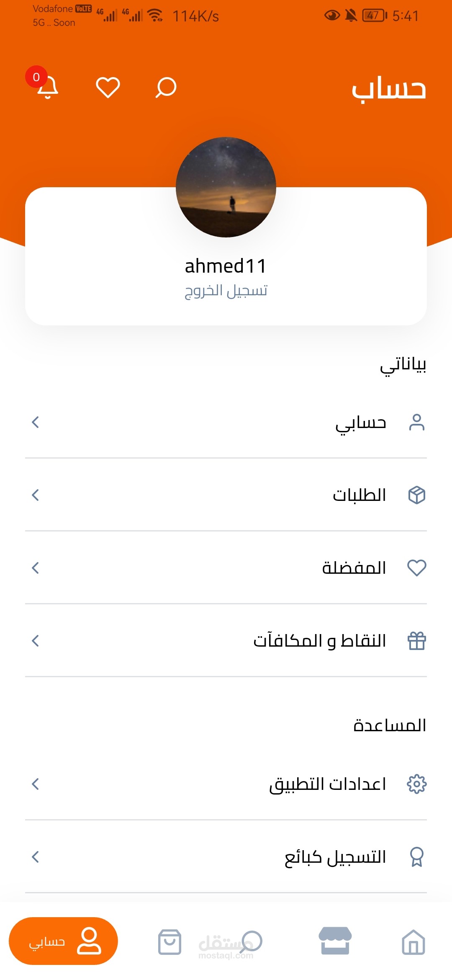
Task: Tap the box icon beside الطلبات
Action: point(416,495)
